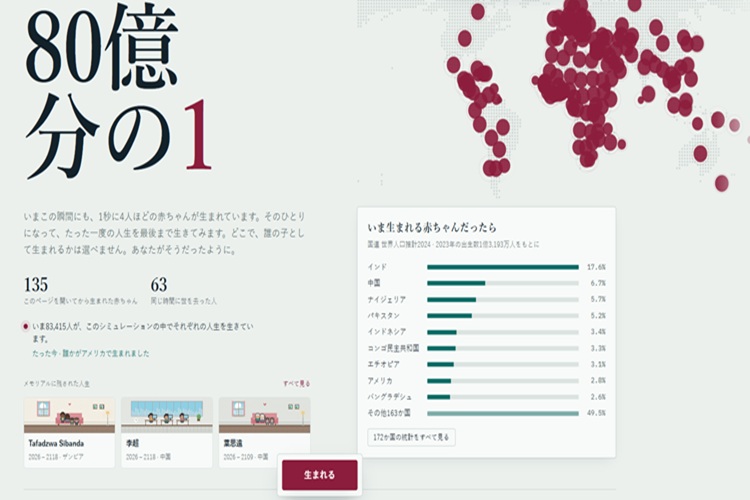This screenshot has width=750, height=500.
Task: Click the バングラデシュ country label
Action: point(389,397)
